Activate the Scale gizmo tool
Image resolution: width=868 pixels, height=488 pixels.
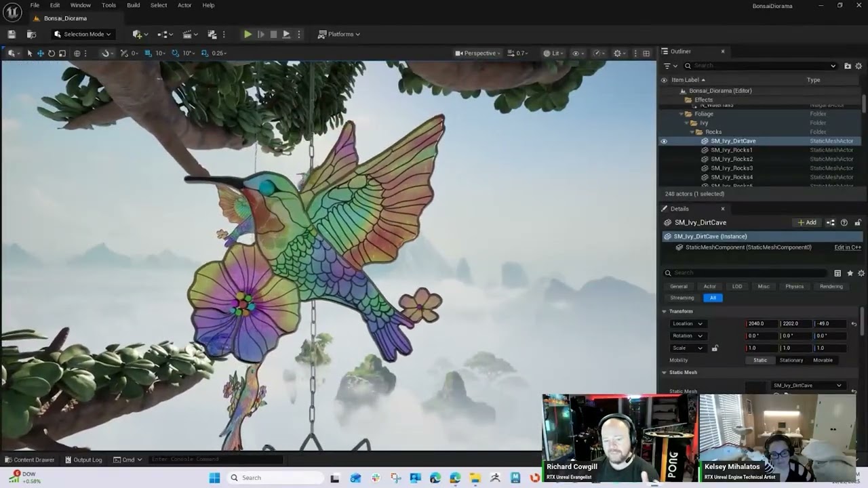[x=62, y=53]
